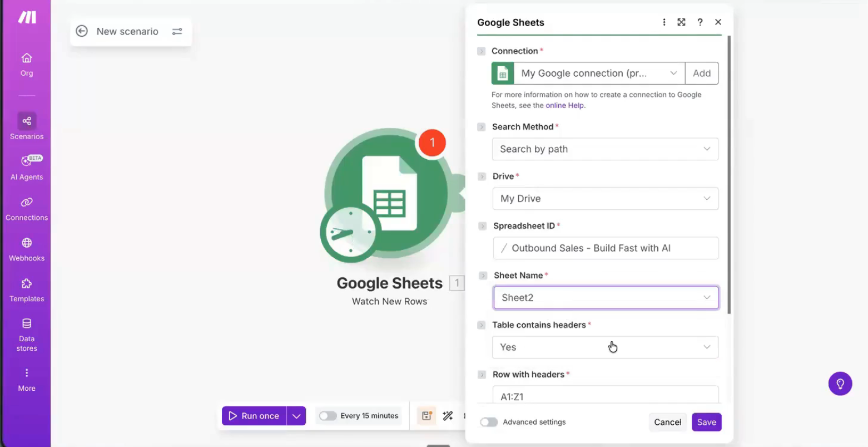Screen dimensions: 868x447
Task: Open the More menu in the sidebar
Action: click(27, 374)
